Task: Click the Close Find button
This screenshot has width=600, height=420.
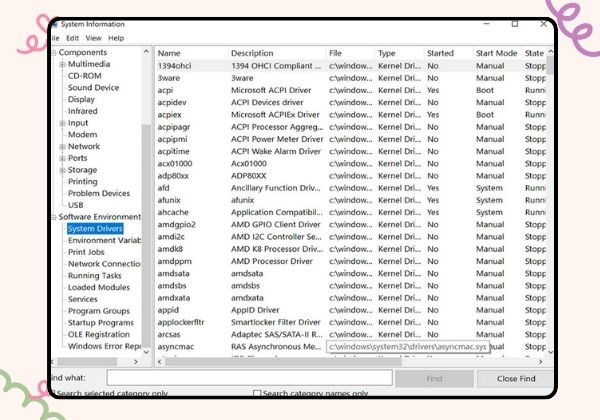Action: [516, 379]
